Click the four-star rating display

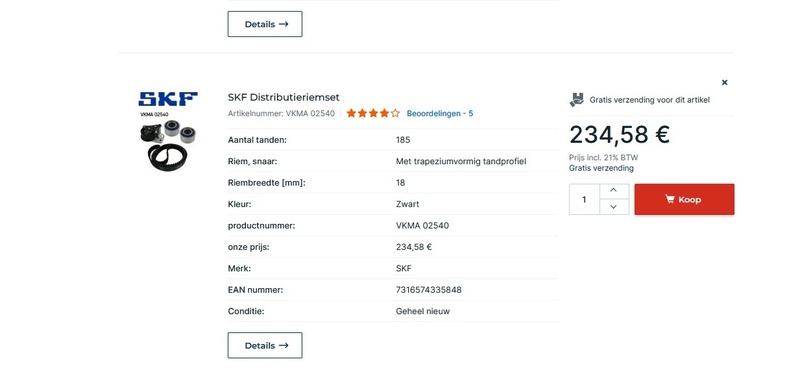coord(373,113)
